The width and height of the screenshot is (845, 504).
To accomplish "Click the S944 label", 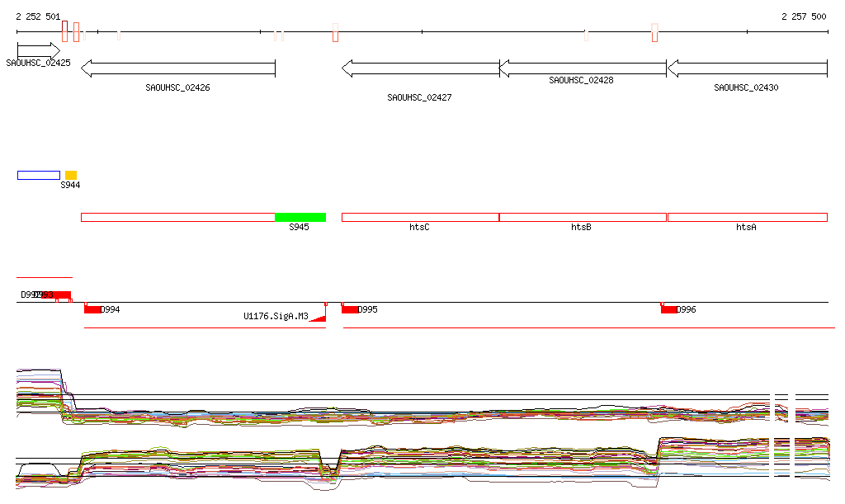I will tap(70, 185).
